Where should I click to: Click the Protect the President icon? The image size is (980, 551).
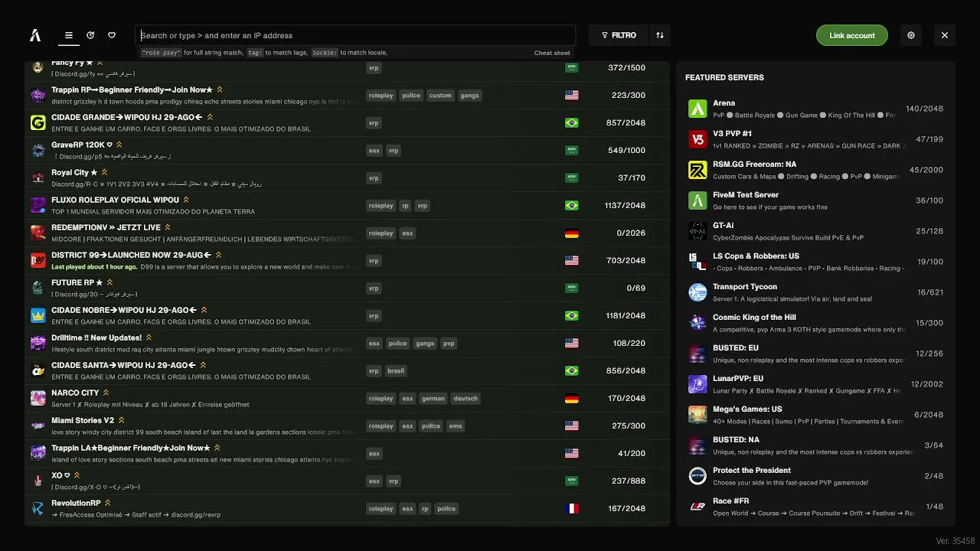coord(697,476)
